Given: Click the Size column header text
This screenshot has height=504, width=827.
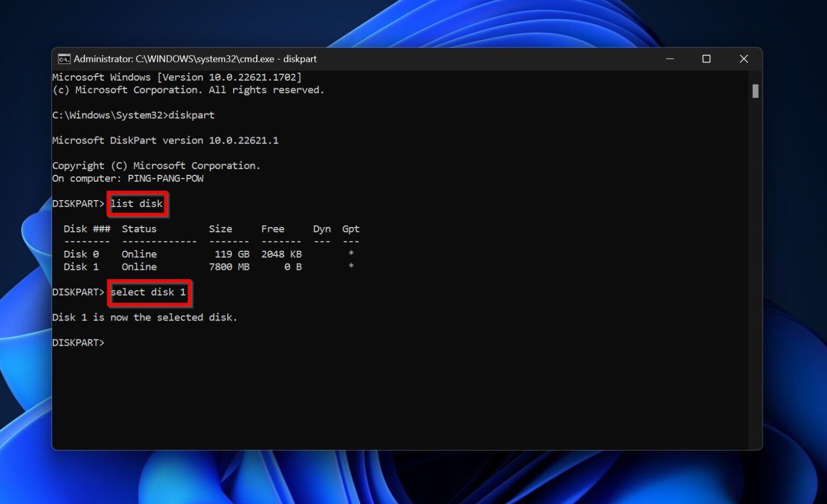Looking at the screenshot, I should point(220,229).
